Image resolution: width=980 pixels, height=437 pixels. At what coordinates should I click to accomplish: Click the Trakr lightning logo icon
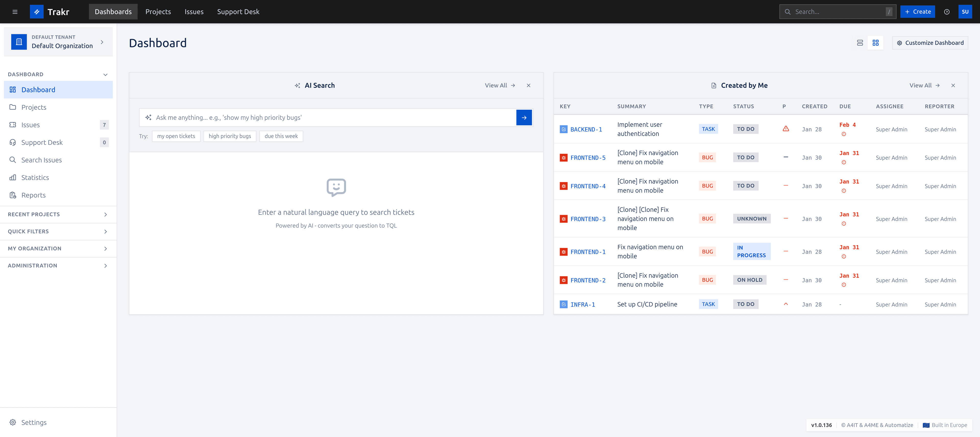36,11
